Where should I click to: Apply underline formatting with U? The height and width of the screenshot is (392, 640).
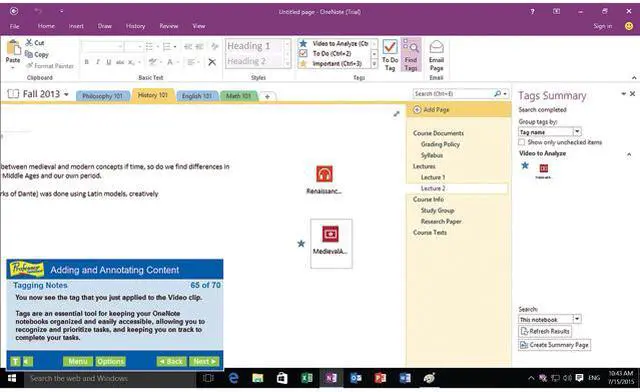coord(109,62)
